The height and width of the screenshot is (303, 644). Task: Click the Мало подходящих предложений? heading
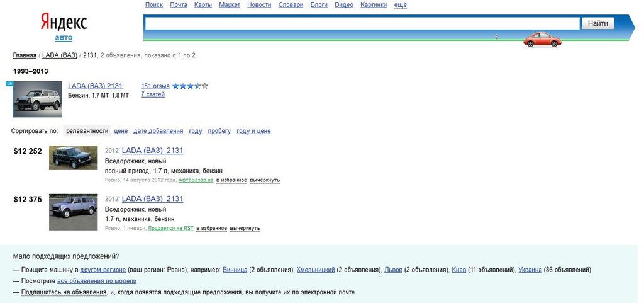coord(66,256)
